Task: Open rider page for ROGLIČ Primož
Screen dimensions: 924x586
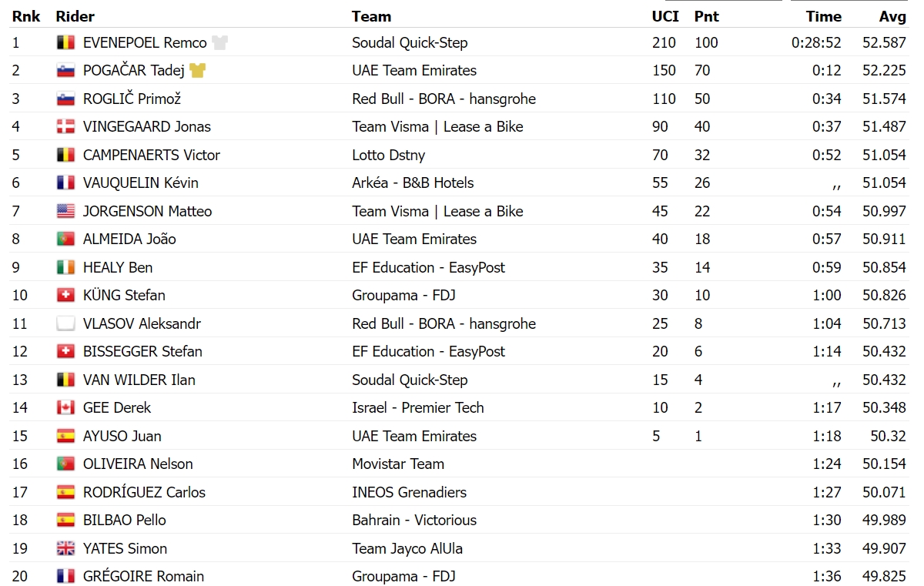Action: point(132,99)
